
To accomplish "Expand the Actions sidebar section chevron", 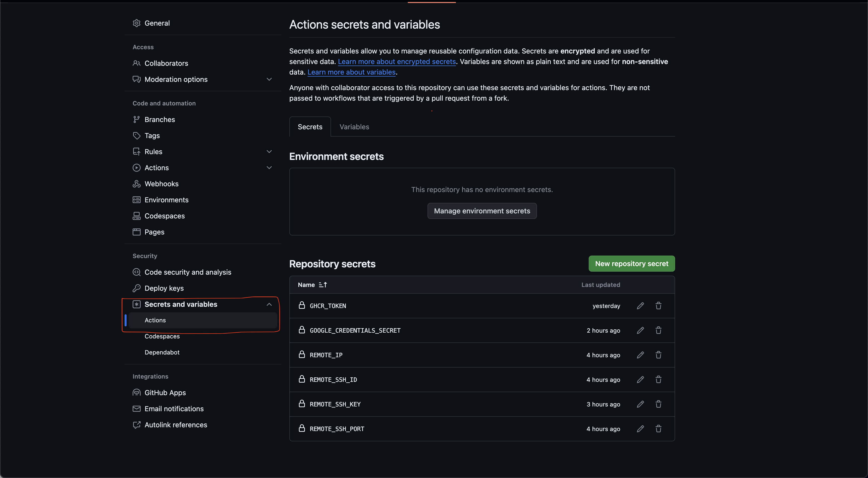I will (x=269, y=167).
